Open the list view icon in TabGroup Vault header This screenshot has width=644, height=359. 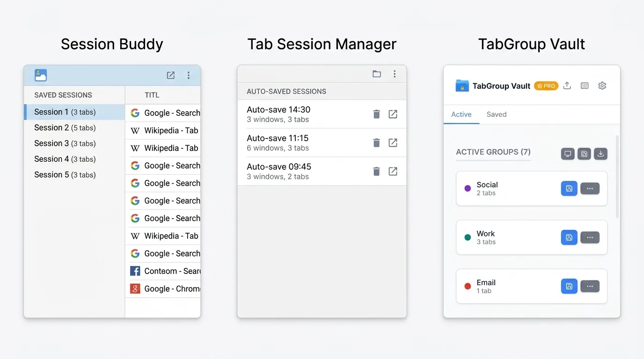(x=585, y=86)
